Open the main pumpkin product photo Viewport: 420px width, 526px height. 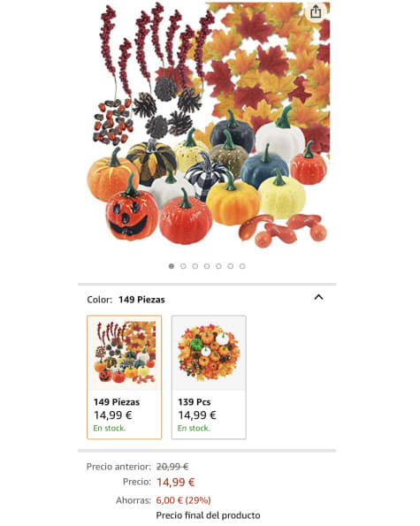pyautogui.click(x=208, y=125)
